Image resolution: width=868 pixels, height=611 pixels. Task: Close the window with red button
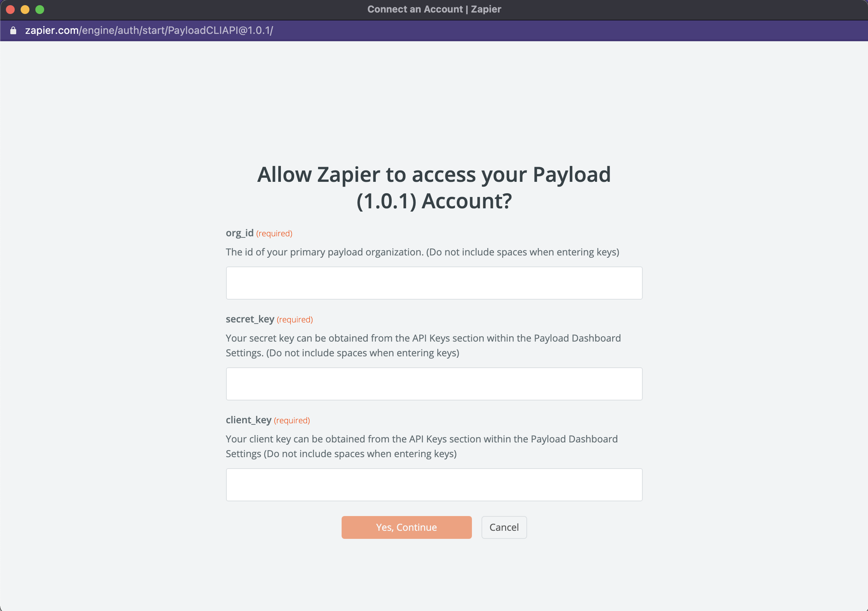[x=10, y=10]
